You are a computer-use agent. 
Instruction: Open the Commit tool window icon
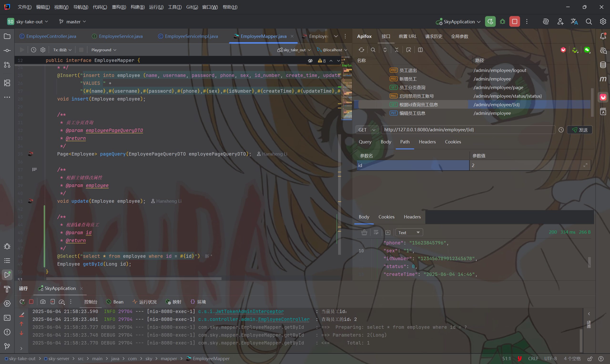(x=7, y=51)
